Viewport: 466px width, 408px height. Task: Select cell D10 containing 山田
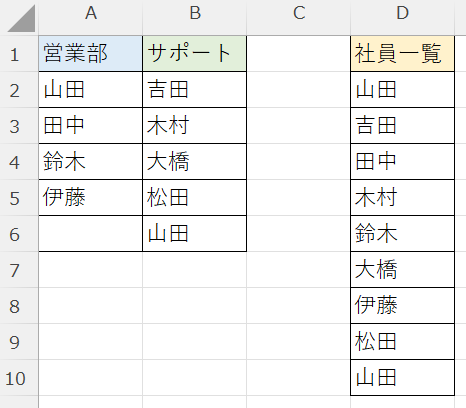[402, 378]
